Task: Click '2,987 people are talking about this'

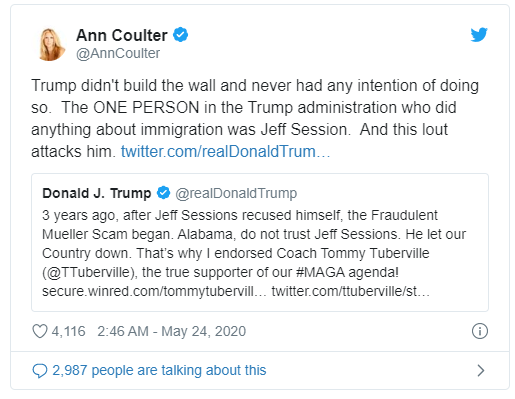Action: click(159, 370)
